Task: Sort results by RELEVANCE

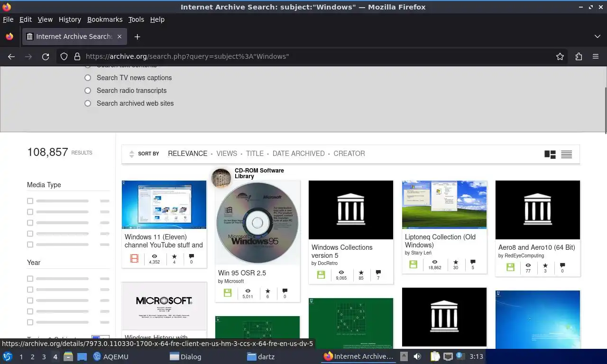Action: 188,154
